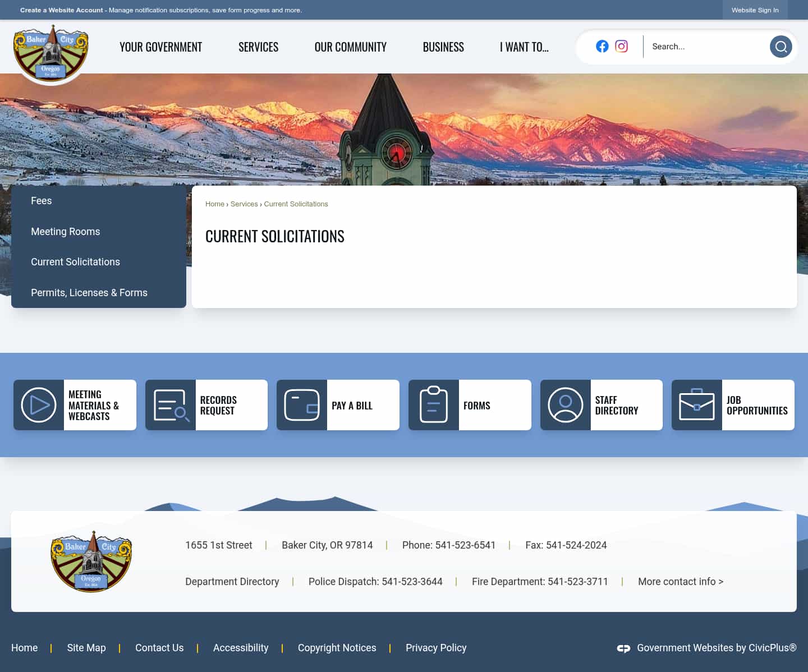The image size is (808, 672).
Task: Open the Business menu
Action: [x=443, y=47]
